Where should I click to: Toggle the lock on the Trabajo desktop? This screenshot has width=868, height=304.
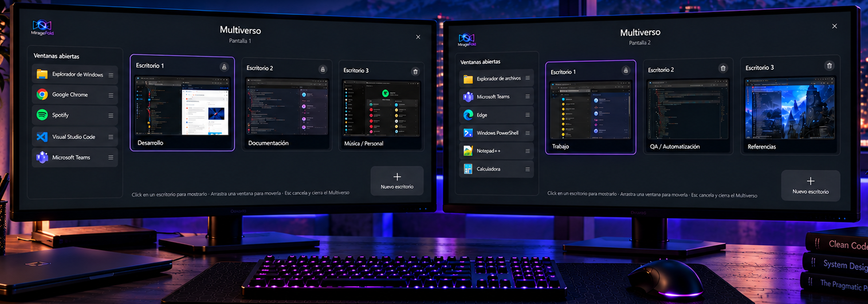click(x=626, y=71)
